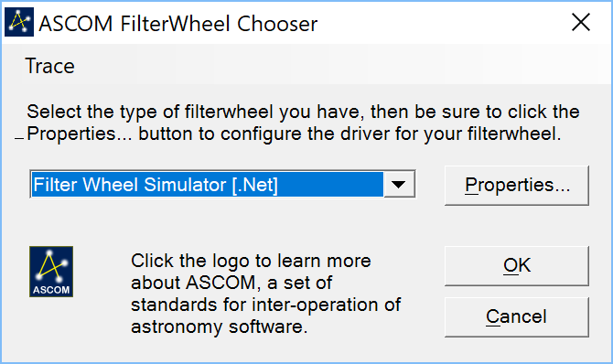613x364 pixels.
Task: Click the ASCOM icon in the title bar
Action: (x=19, y=22)
